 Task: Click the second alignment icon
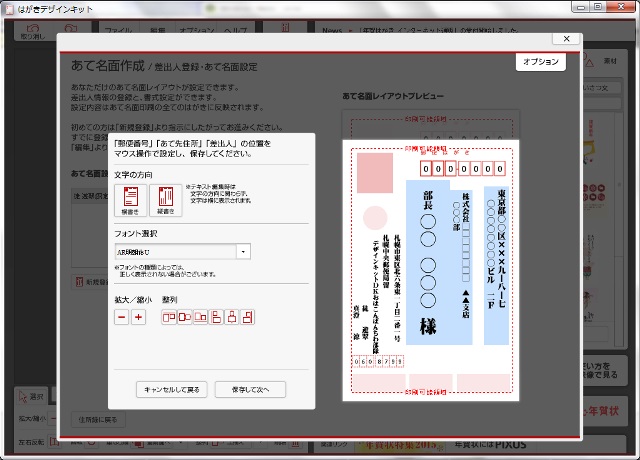(x=184, y=317)
